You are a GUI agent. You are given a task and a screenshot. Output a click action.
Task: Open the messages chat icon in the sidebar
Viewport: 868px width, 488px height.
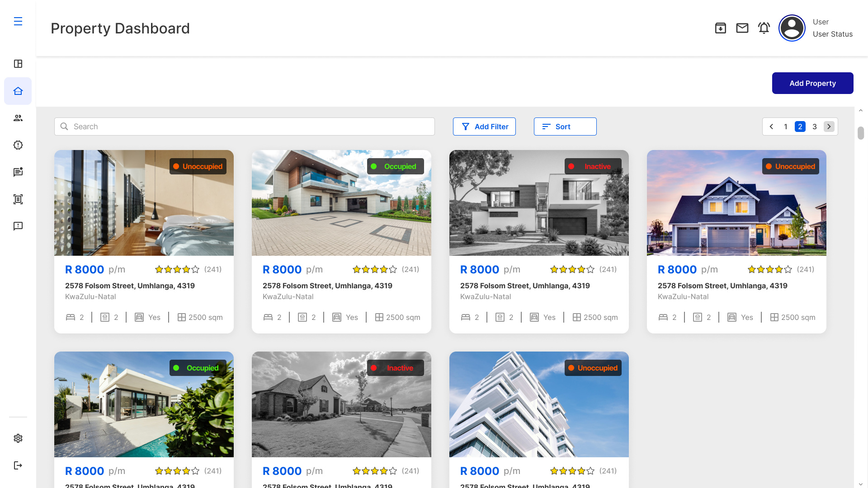18,172
